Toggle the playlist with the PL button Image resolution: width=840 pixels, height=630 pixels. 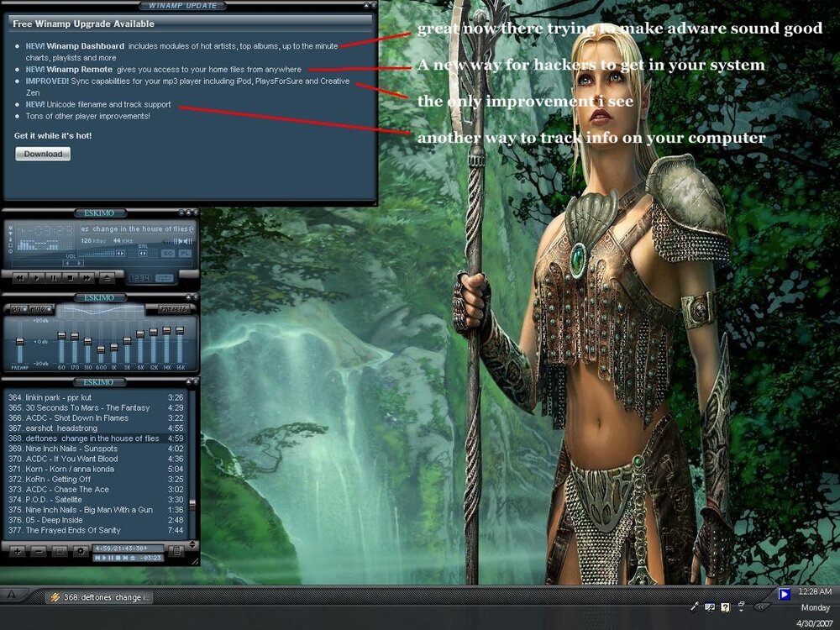pyautogui.click(x=185, y=254)
